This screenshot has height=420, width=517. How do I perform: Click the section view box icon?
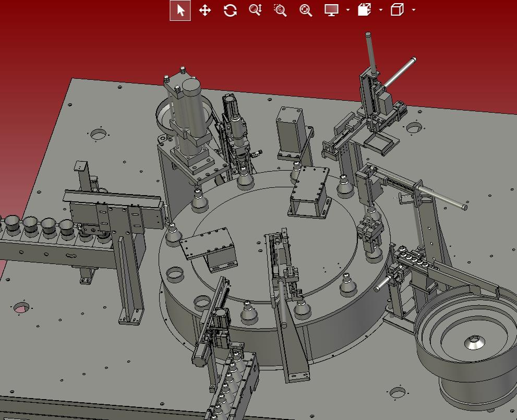pos(364,10)
